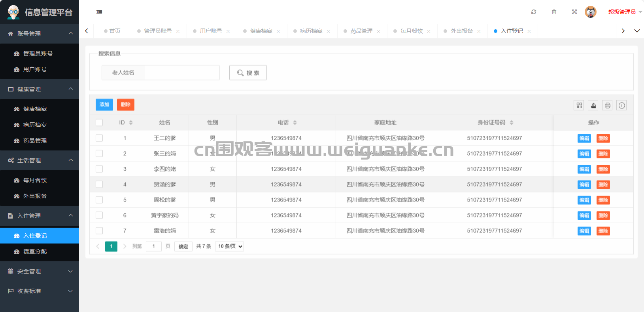Screen dimensions: 644x312
Task: Click the trash icon in the header
Action: 554,12
